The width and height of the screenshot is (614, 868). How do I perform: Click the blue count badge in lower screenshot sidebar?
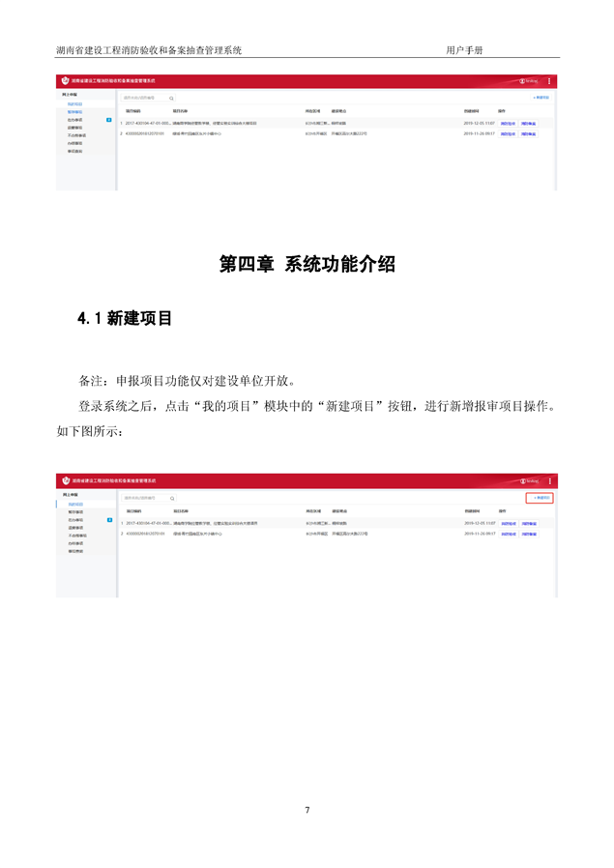pos(109,520)
